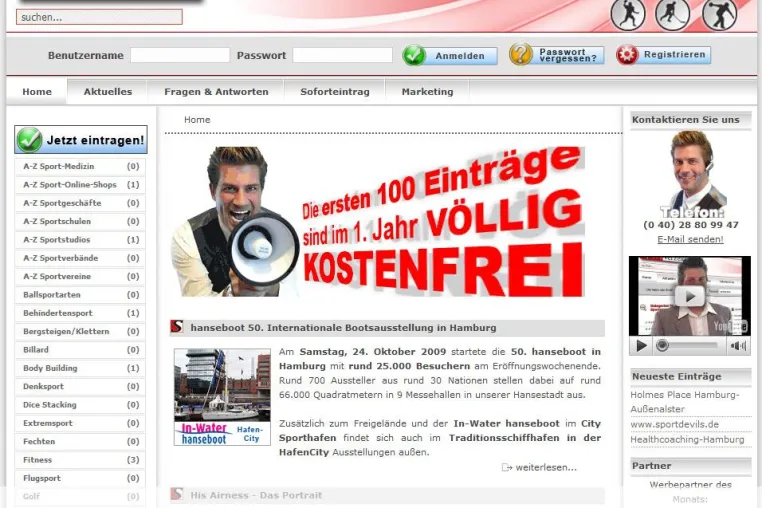Open the In-Water hanseboot article thumbnail
This screenshot has width=762, height=508.
point(222,397)
